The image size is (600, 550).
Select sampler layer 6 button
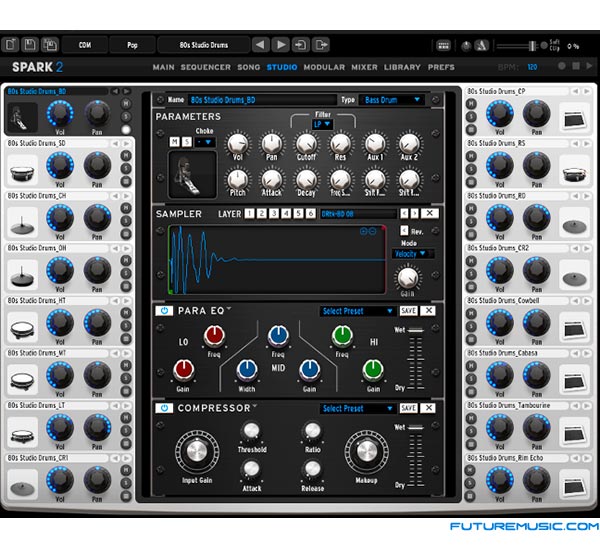(311, 213)
